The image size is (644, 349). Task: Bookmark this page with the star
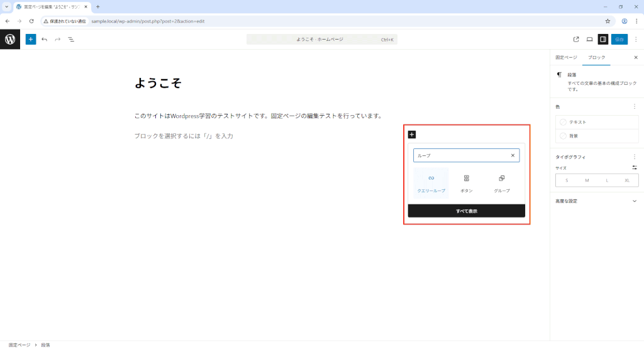[x=608, y=21]
